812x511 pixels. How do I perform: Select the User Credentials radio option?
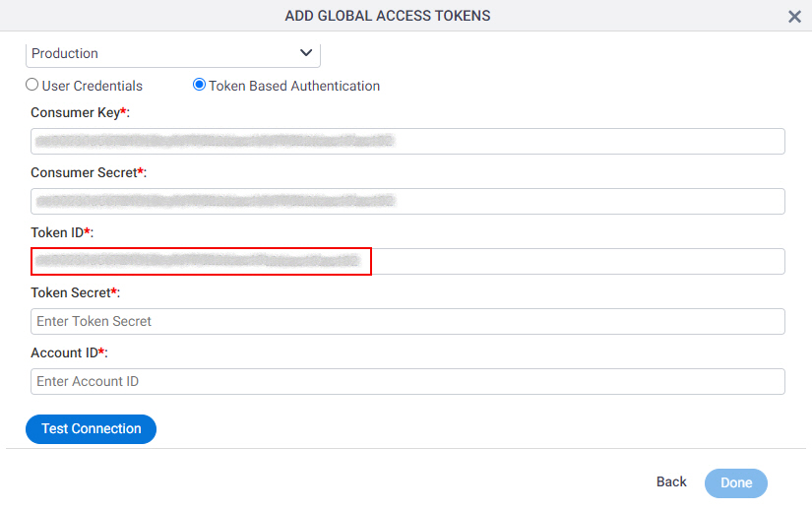[32, 85]
